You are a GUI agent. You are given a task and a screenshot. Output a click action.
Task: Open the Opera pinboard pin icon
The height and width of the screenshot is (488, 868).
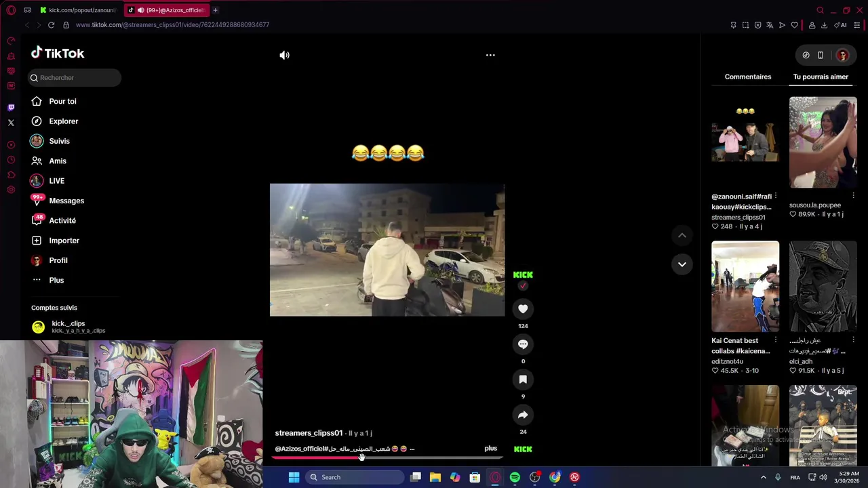[733, 25]
